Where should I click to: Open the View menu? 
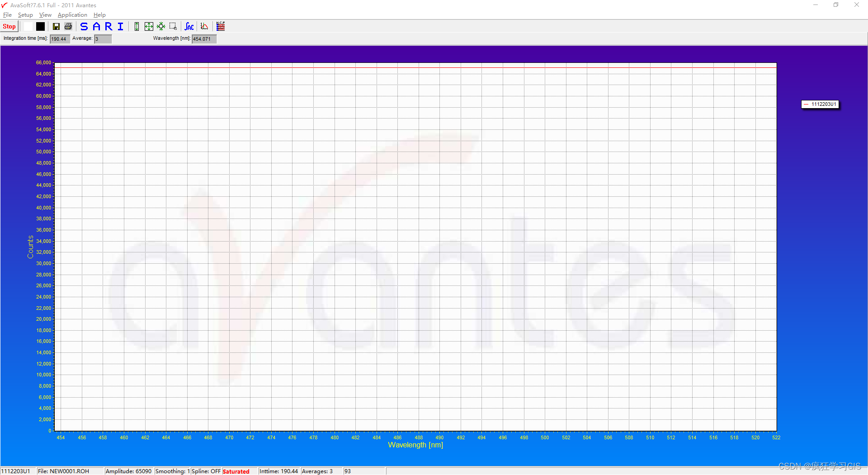[x=45, y=15]
